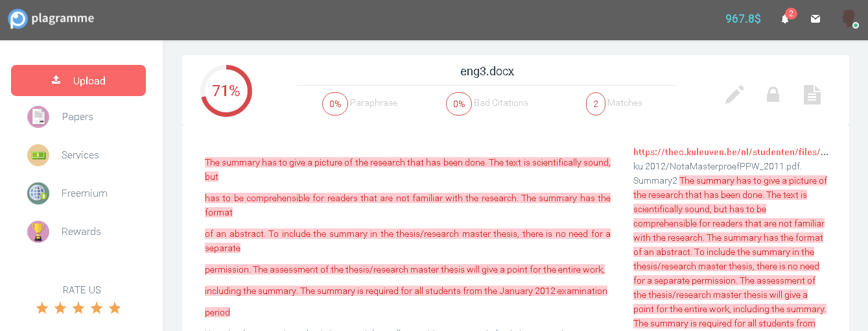
Task: Click the Upload button
Action: [x=78, y=80]
